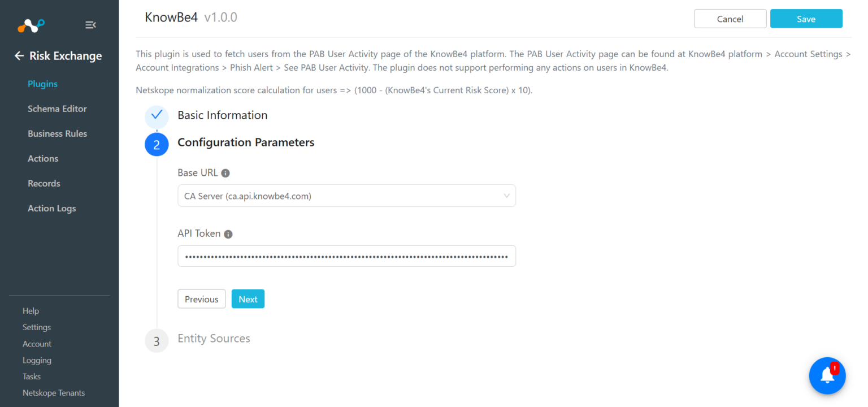Expand the Entity Sources section
Image resolution: width=868 pixels, height=407 pixels.
click(214, 338)
